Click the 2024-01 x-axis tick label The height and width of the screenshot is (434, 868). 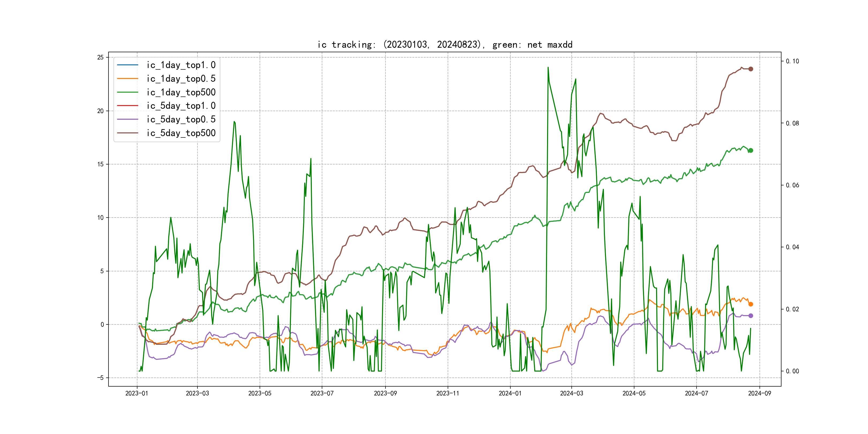pos(510,393)
